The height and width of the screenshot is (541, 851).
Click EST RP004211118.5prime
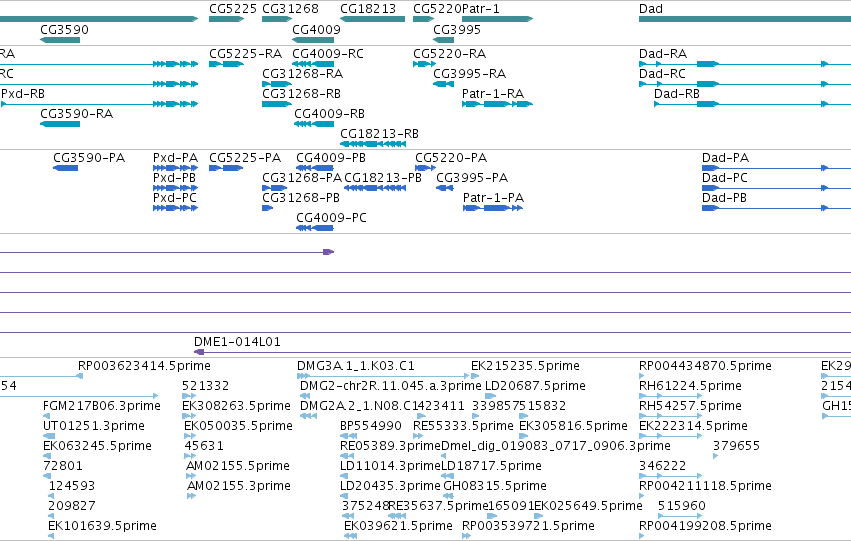(x=705, y=486)
